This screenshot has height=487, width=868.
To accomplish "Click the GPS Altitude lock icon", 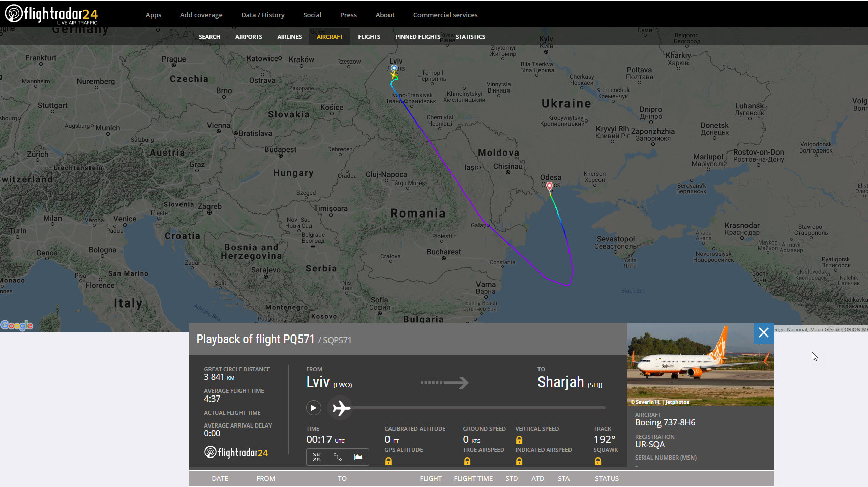I will click(x=388, y=461).
